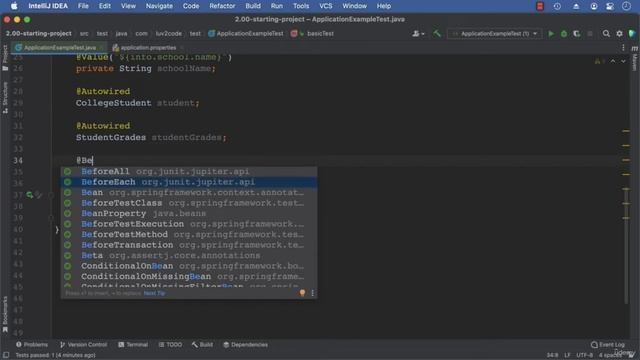Select BeforeAll completion suggestion

point(189,171)
